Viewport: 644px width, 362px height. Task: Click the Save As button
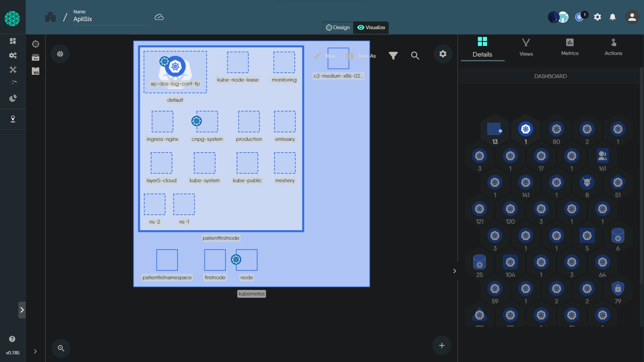(x=362, y=56)
